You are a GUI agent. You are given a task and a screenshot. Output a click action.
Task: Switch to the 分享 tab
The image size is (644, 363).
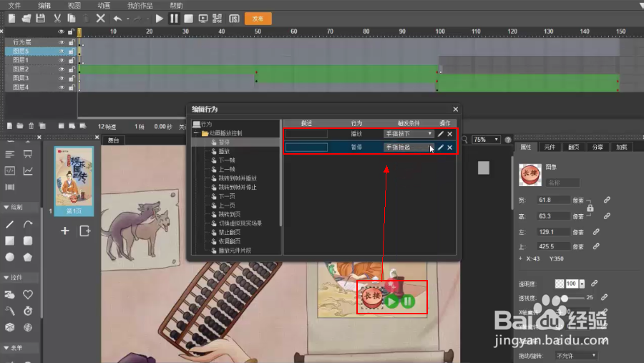click(597, 147)
